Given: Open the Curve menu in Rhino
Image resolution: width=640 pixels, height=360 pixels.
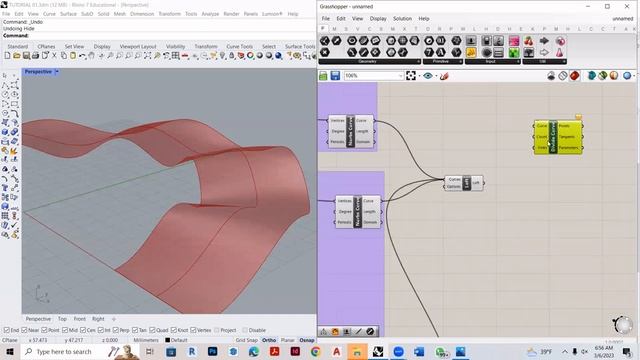Looking at the screenshot, I should click(x=49, y=14).
